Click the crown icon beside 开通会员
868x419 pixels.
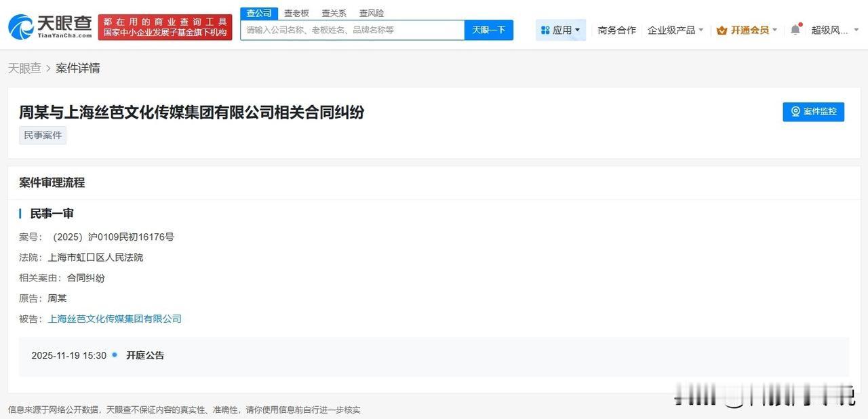pos(723,30)
